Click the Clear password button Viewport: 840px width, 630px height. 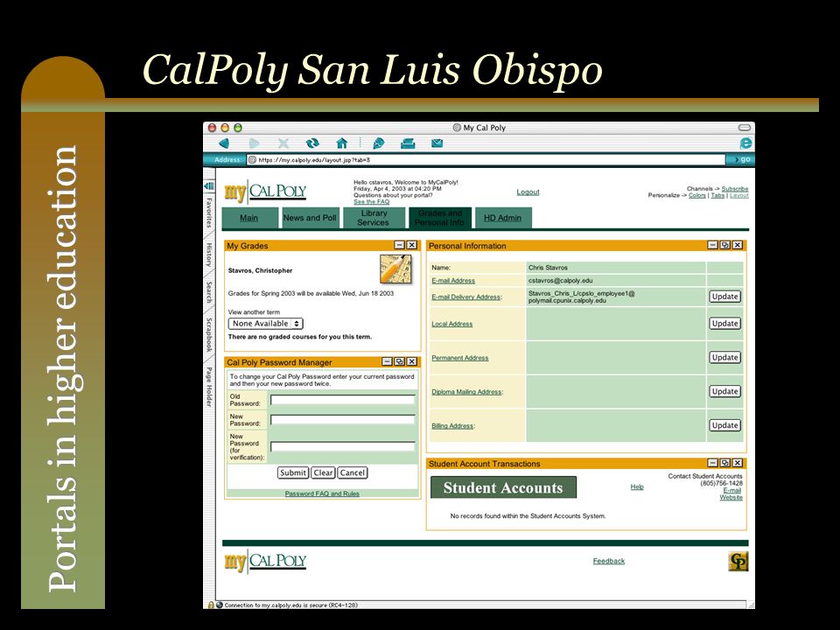pyautogui.click(x=324, y=472)
